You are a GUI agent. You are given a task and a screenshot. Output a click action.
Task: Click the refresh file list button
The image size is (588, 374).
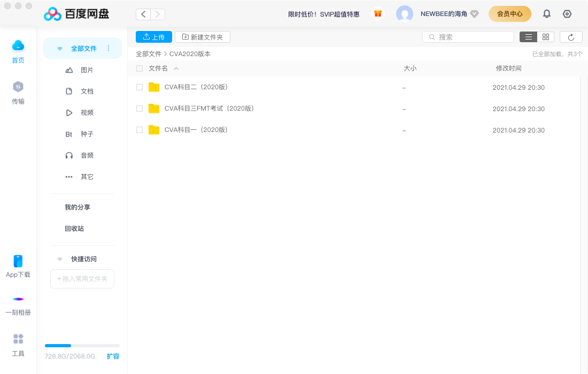tap(571, 37)
